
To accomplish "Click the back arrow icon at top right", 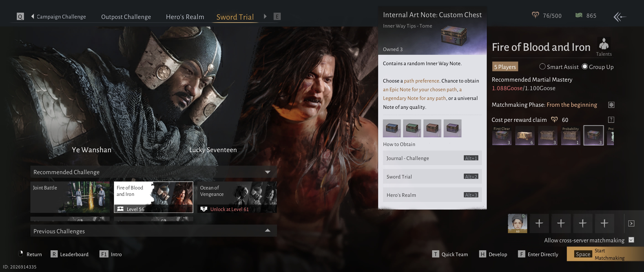I will tap(619, 17).
